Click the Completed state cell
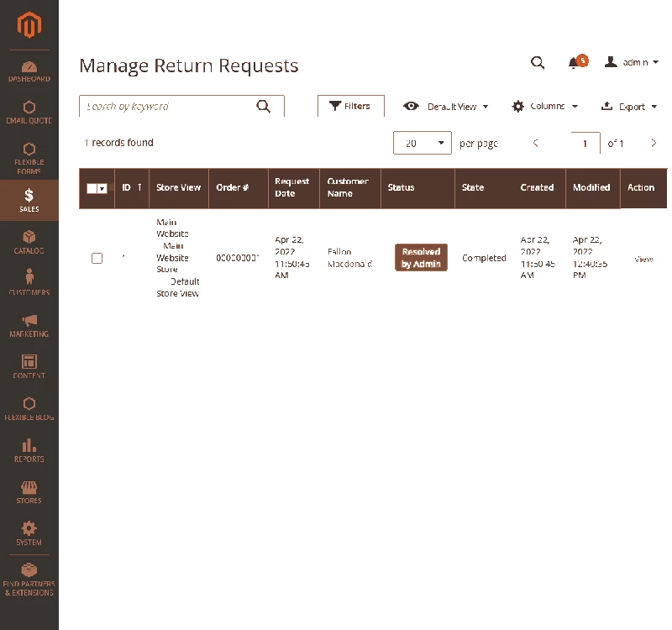This screenshot has height=630, width=672. [484, 258]
